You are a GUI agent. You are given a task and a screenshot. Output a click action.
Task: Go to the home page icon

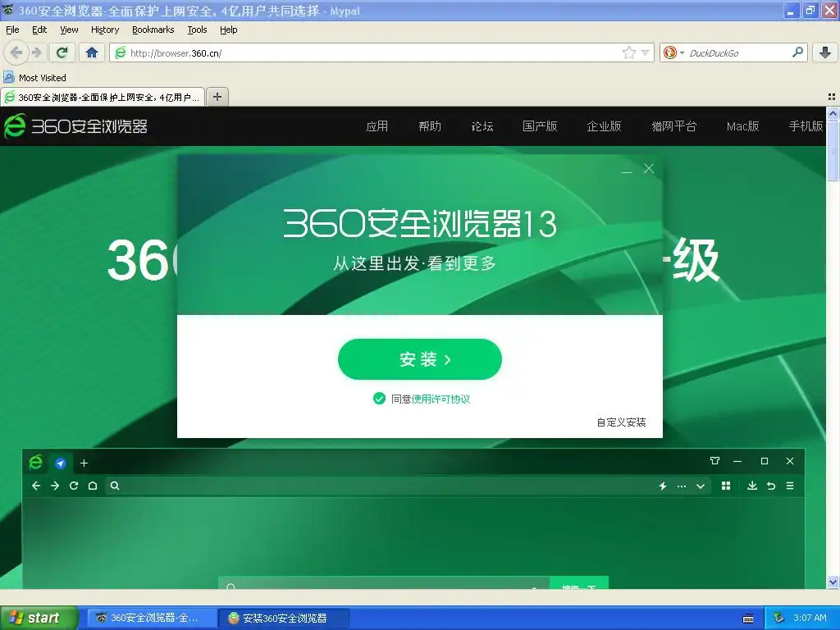click(92, 52)
